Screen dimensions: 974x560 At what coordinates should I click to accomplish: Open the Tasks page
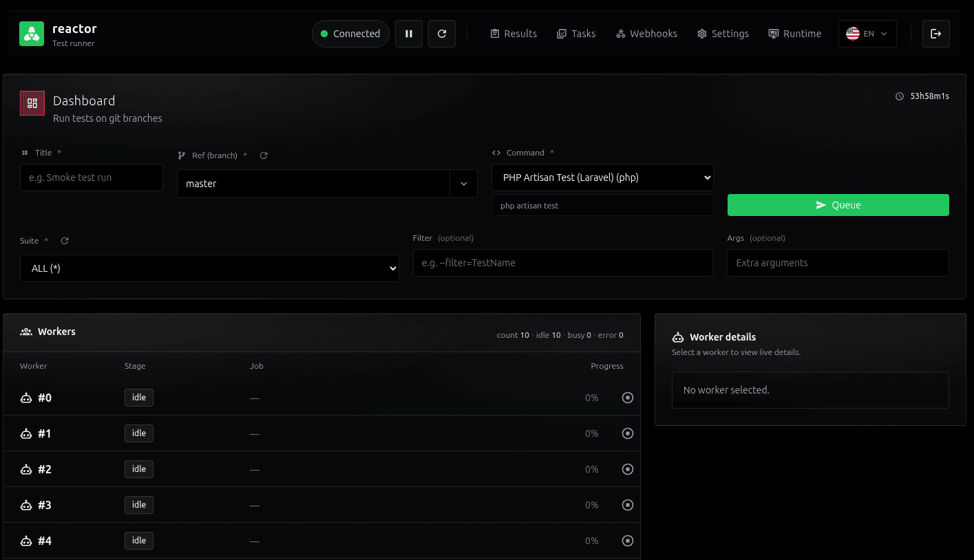[x=576, y=34]
